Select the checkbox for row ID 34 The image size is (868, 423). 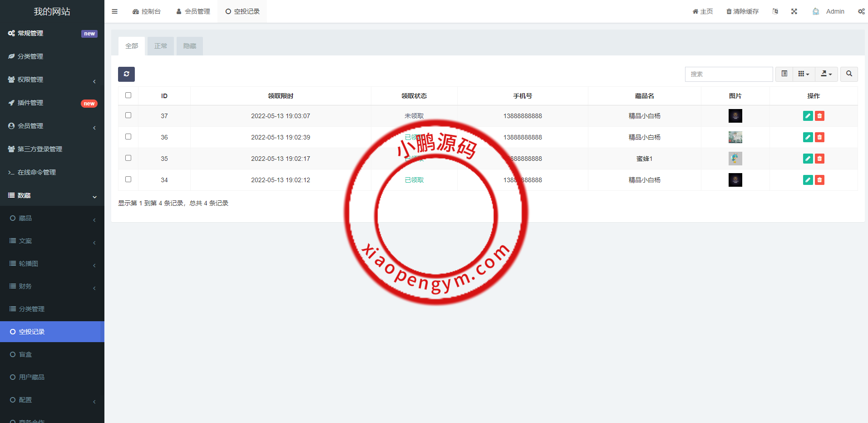pyautogui.click(x=128, y=179)
